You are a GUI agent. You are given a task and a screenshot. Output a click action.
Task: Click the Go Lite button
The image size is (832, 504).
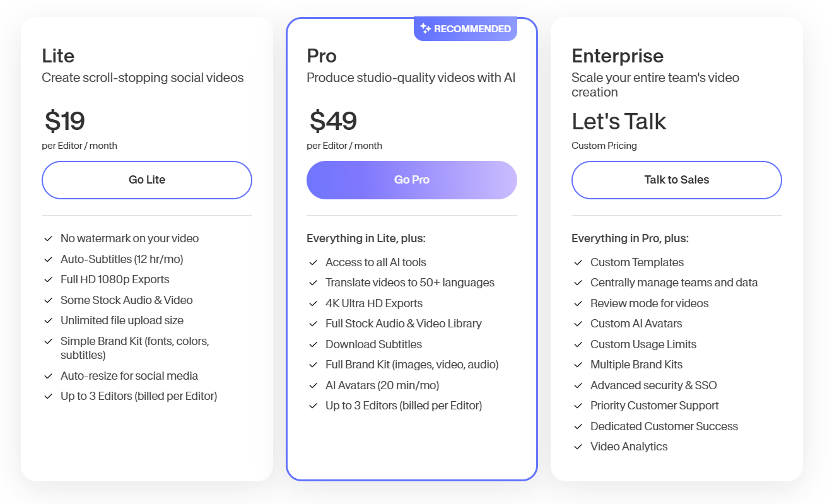(146, 180)
